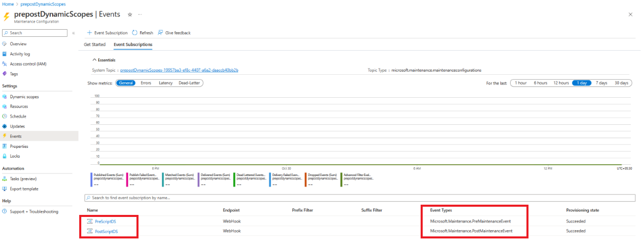The image size is (644, 241).
Task: Click the Give feedback icon
Action: 160,33
